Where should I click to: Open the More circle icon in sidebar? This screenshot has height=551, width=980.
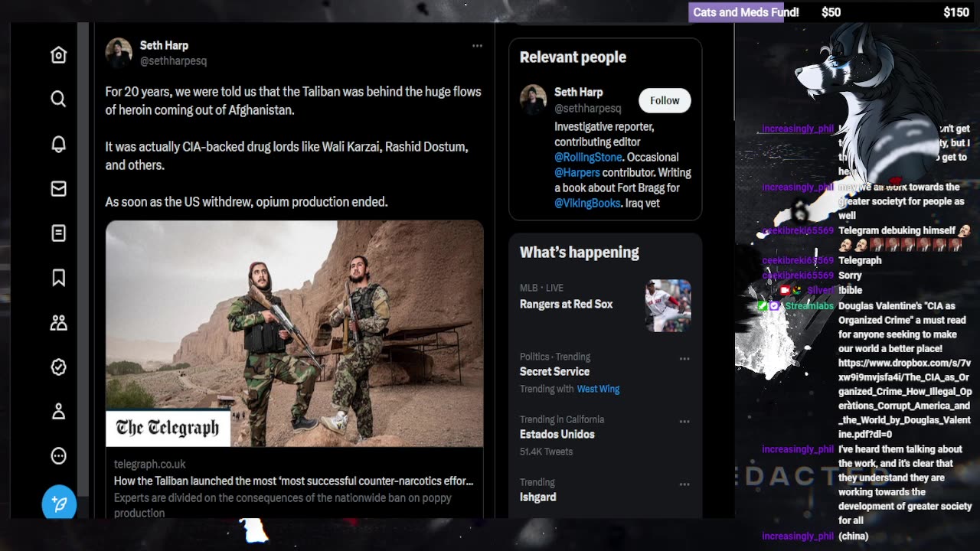point(58,456)
